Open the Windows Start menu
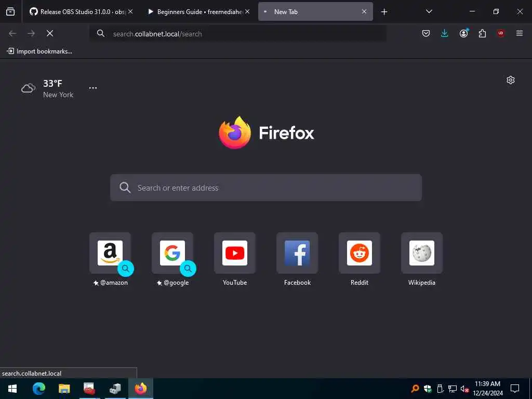The height and width of the screenshot is (399, 532). click(x=12, y=389)
